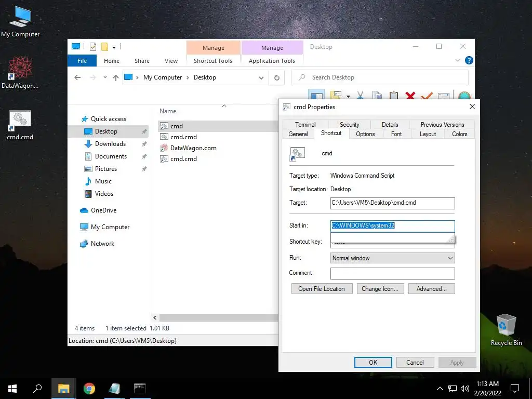This screenshot has width=532, height=399.
Task: Switch to Details tab
Action: [390, 125]
